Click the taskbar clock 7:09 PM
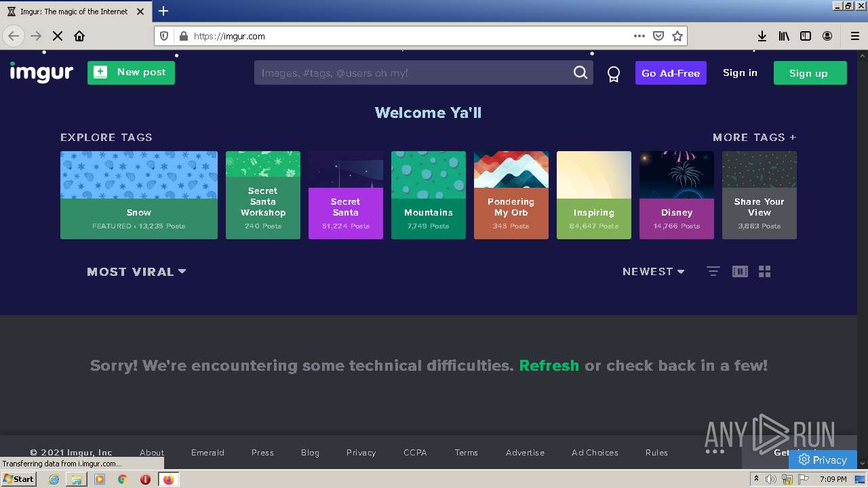Screen dimensions: 868x488 833,479
